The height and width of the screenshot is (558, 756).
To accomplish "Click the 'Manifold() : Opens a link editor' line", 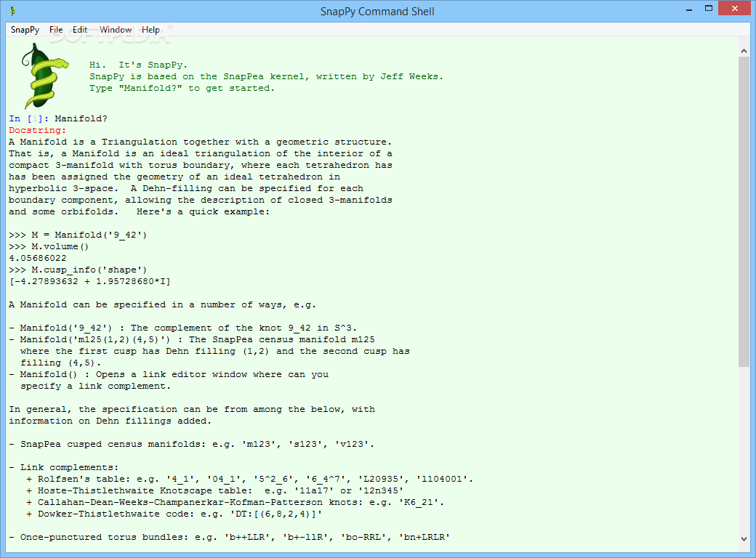I will 169,374.
